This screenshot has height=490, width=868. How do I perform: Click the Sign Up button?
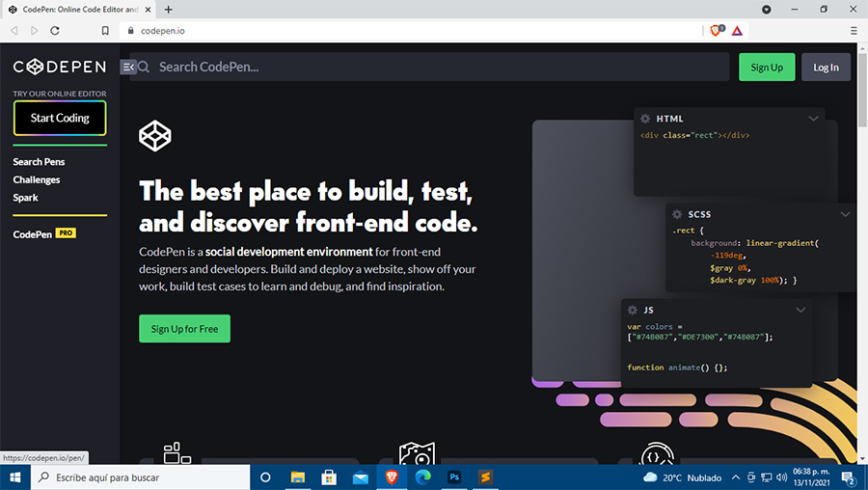click(767, 67)
